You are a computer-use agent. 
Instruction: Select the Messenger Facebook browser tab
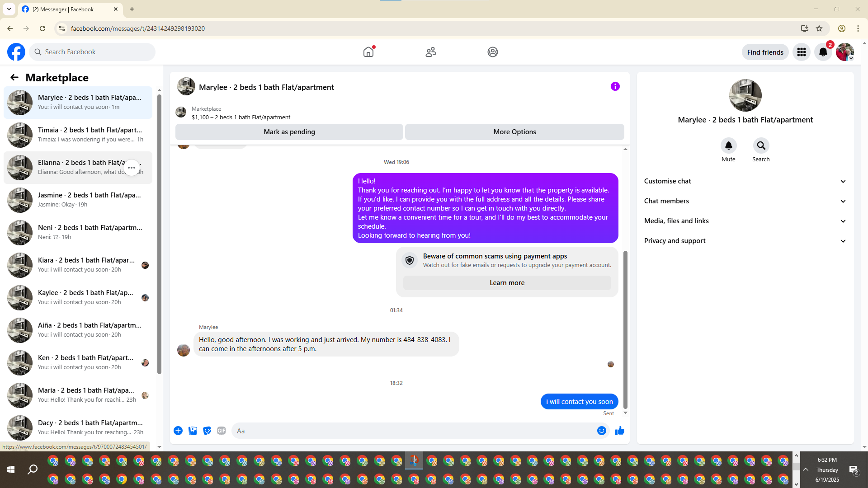[x=70, y=9]
